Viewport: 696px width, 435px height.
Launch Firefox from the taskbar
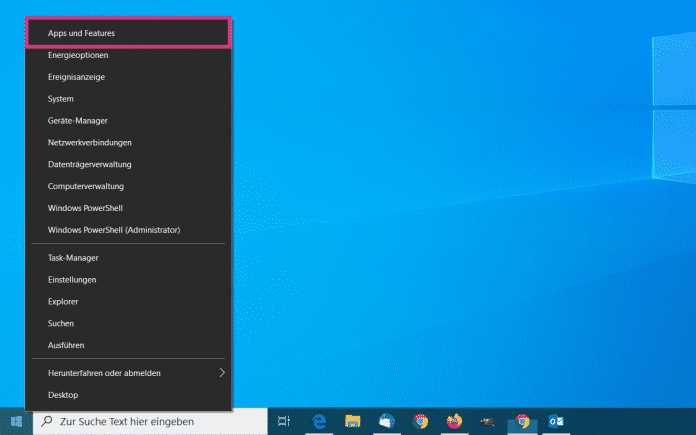pos(455,422)
